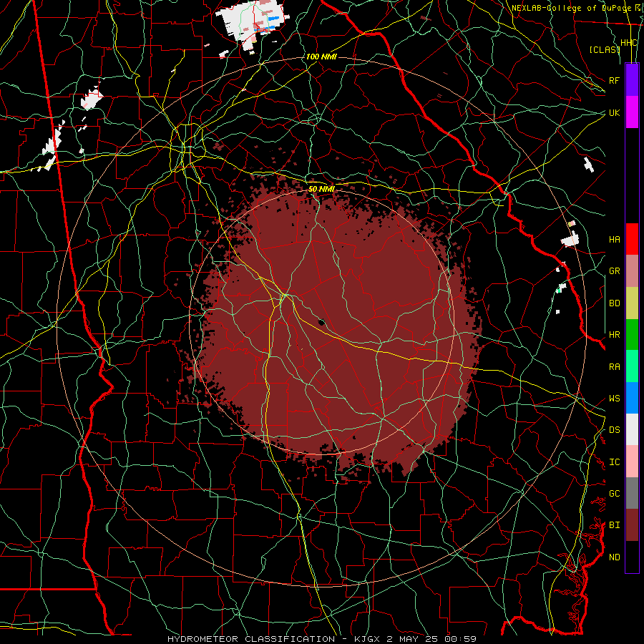Click the KJGX radar station identifier
The image size is (644, 644).
(369, 639)
